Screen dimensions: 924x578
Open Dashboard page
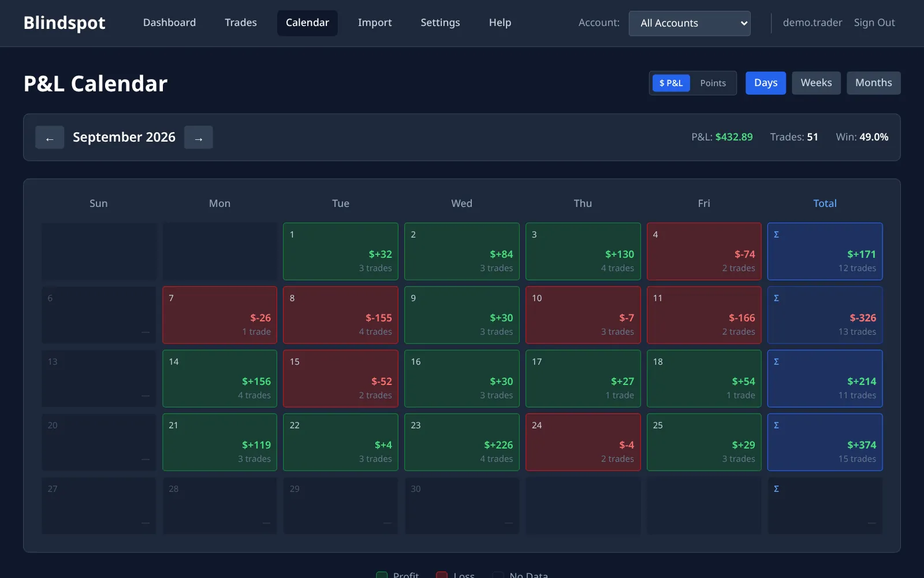(x=169, y=23)
